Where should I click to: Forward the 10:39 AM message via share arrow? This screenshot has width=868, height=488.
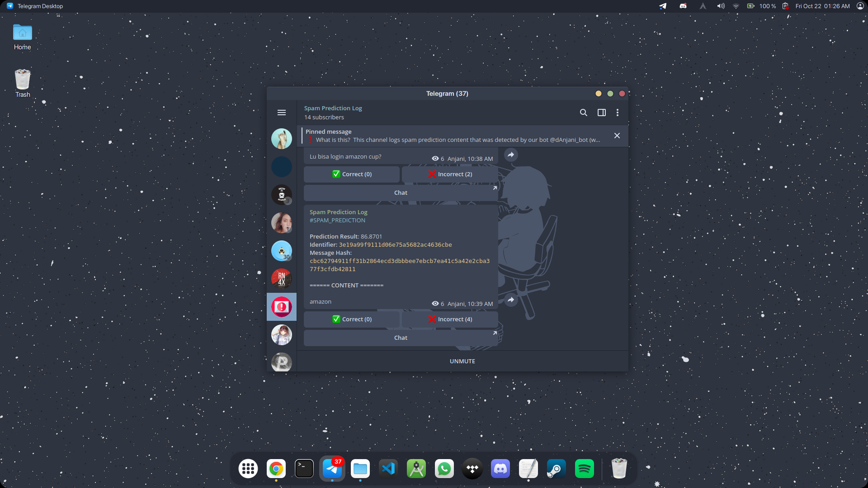511,300
